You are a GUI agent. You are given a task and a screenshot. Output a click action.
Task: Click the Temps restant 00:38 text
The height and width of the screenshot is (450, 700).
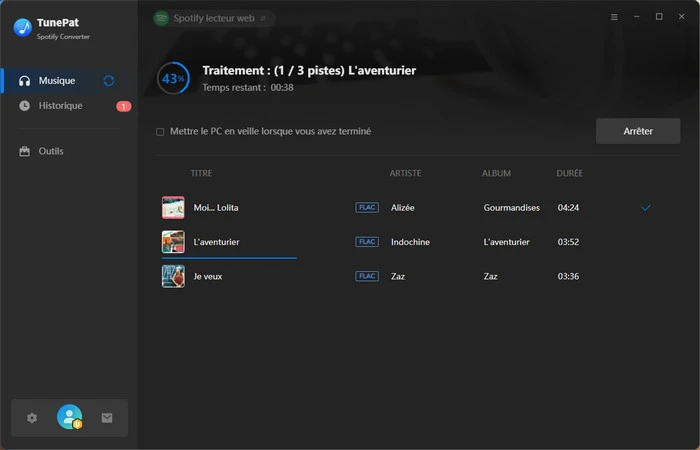(248, 88)
